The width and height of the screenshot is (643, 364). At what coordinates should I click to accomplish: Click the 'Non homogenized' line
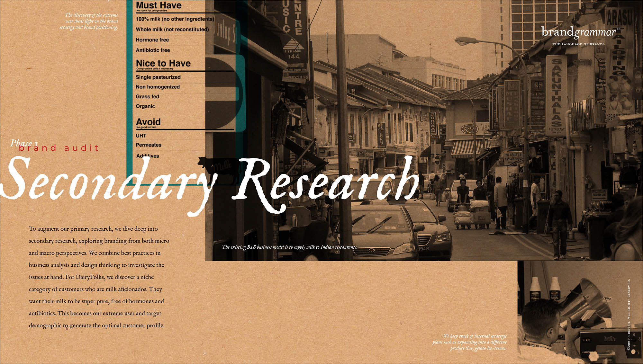158,87
